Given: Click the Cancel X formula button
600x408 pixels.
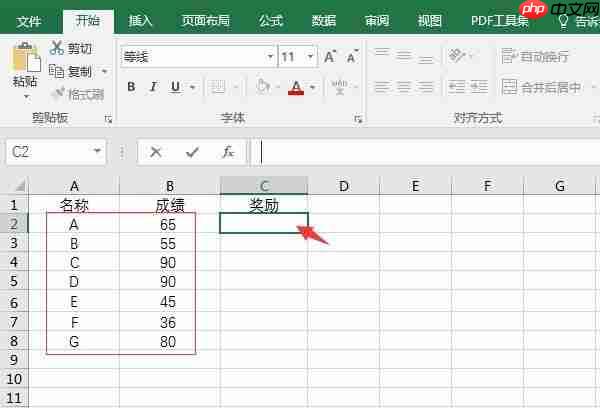Looking at the screenshot, I should (156, 152).
